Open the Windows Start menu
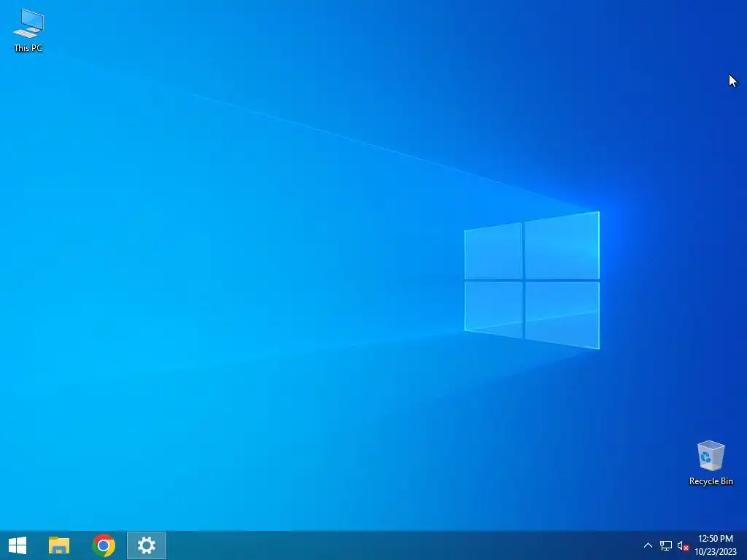Viewport: 747px width, 560px height. [18, 545]
